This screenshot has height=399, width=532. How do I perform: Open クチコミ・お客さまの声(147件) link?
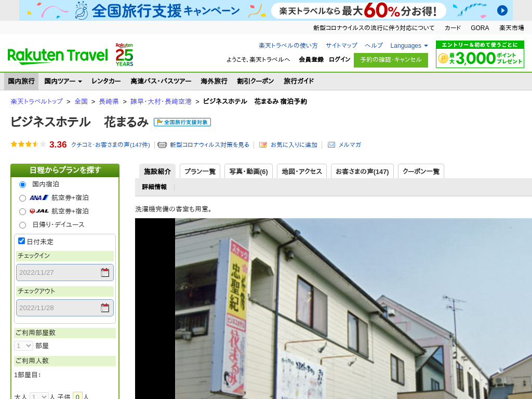[x=110, y=145]
